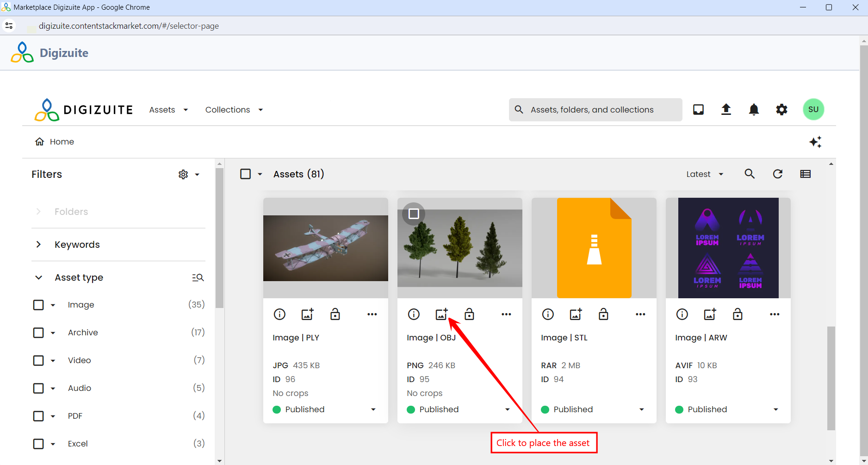Screen dimensions: 868x465
Task: Open info for Image | PLY asset
Action: click(279, 314)
